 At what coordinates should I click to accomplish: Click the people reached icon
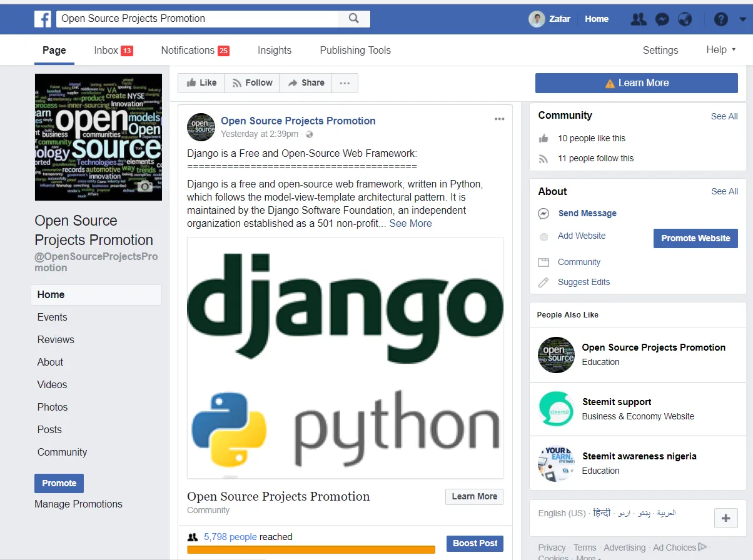(x=193, y=537)
